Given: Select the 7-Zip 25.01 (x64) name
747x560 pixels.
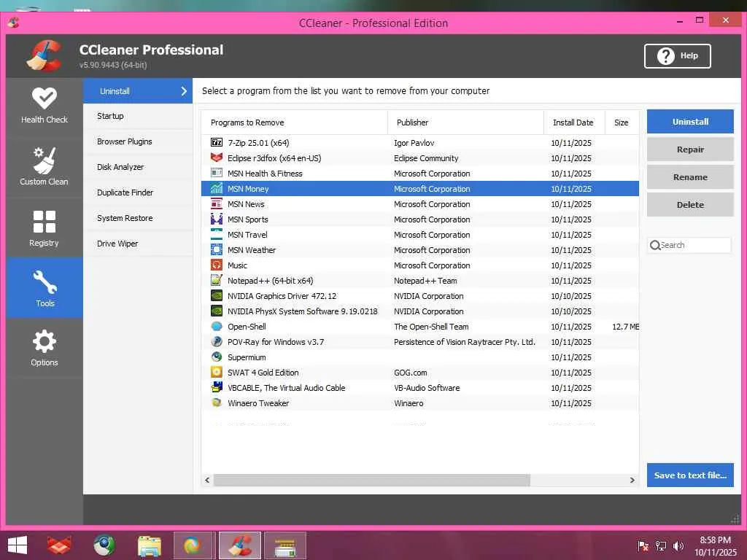Looking at the screenshot, I should point(258,143).
